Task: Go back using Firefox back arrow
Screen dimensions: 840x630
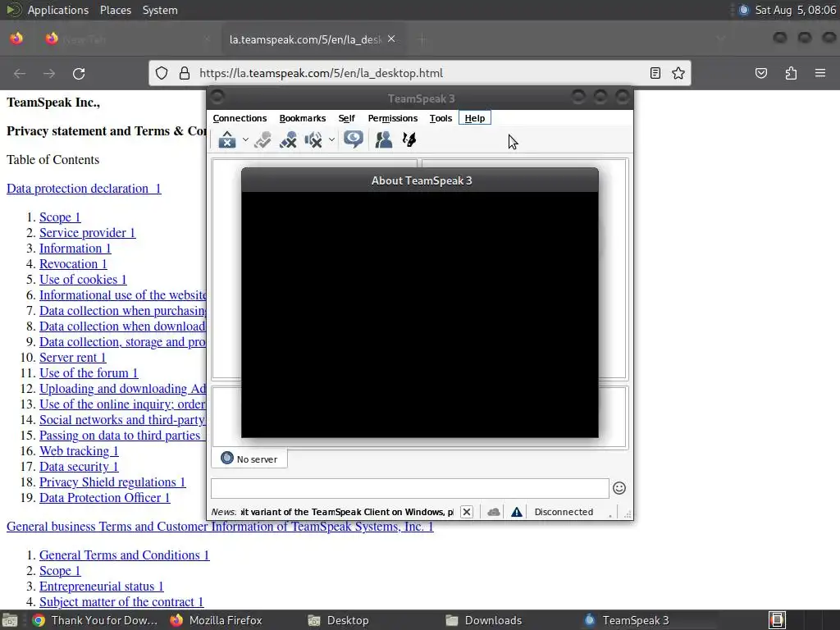Action: coord(20,73)
